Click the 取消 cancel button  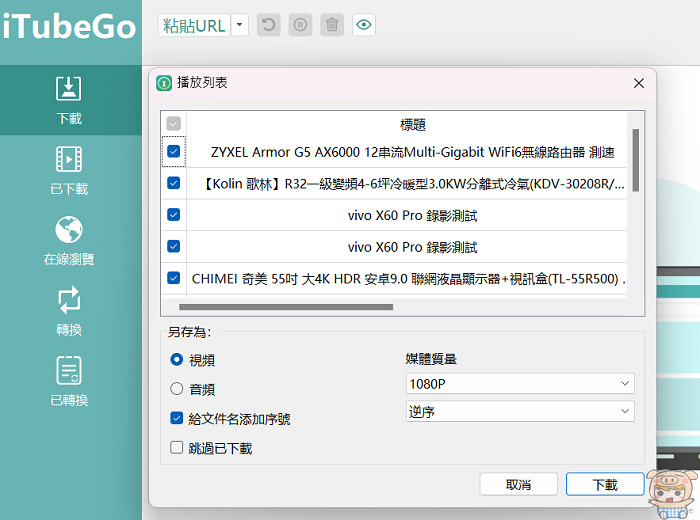coord(518,484)
